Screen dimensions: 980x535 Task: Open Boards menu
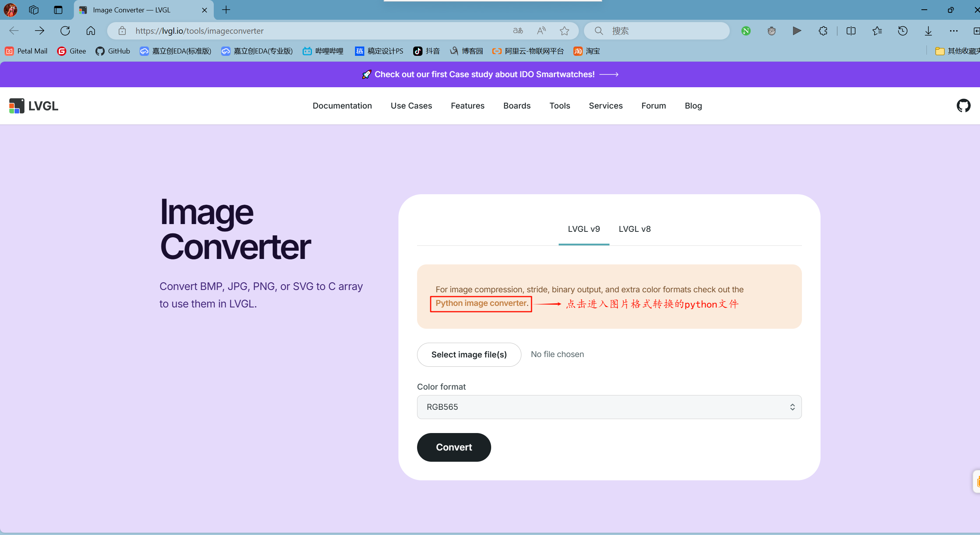tap(517, 106)
